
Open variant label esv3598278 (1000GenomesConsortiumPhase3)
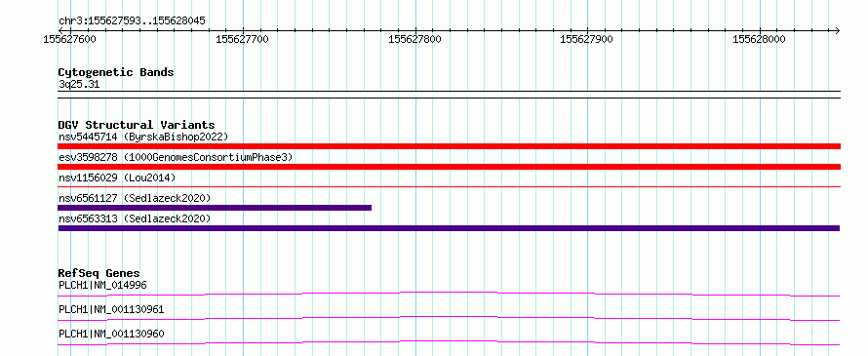click(x=176, y=157)
